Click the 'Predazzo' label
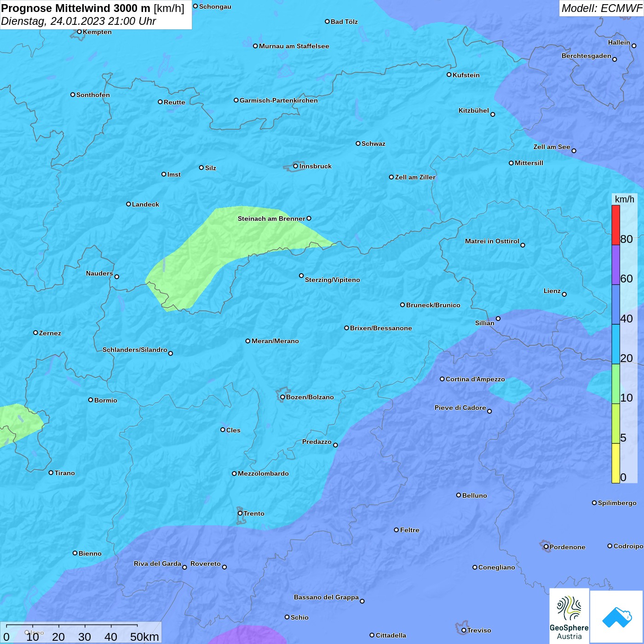 click(x=317, y=442)
